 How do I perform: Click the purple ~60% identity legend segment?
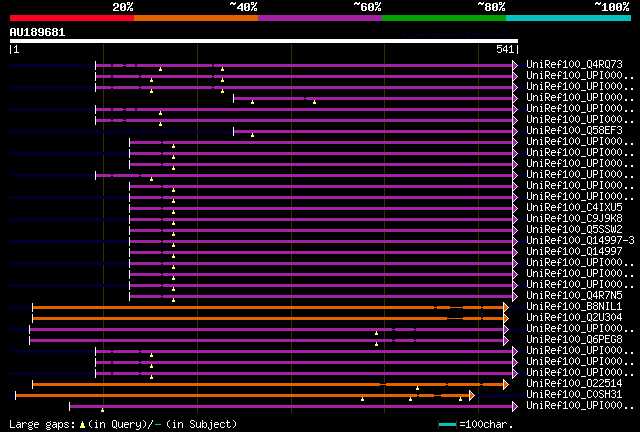[320, 18]
